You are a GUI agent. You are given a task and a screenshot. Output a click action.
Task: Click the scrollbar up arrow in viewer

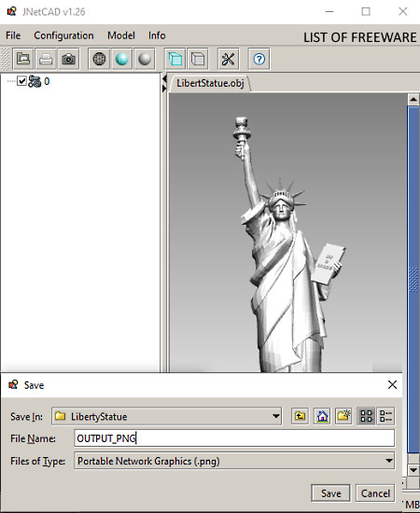click(x=413, y=99)
